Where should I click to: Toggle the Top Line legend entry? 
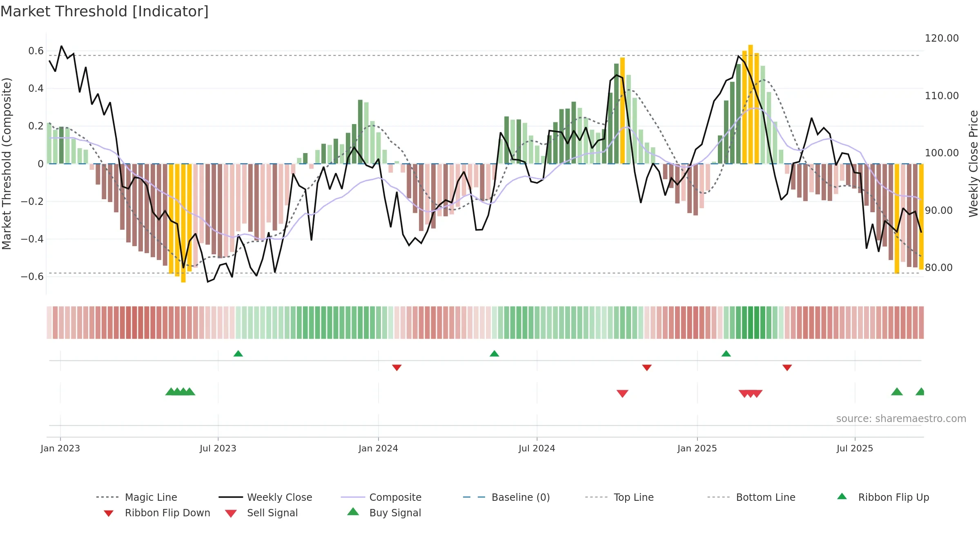619,497
